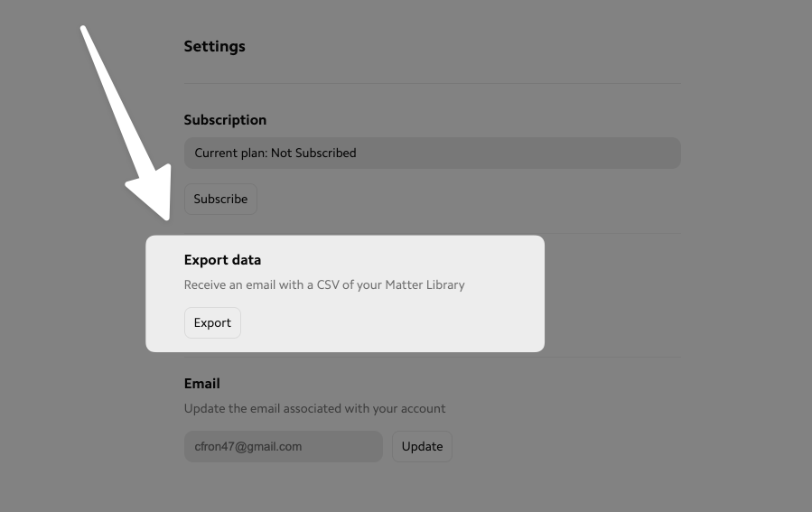Click the Current plan: Not Subscribed field

pyautogui.click(x=432, y=153)
